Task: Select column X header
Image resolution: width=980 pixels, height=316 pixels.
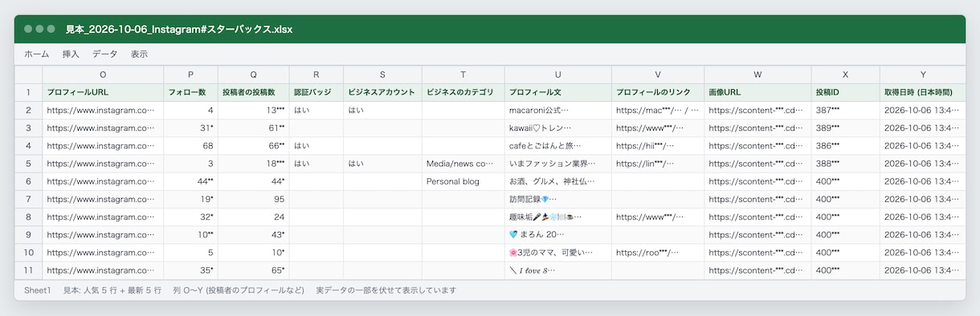Action: (x=845, y=75)
